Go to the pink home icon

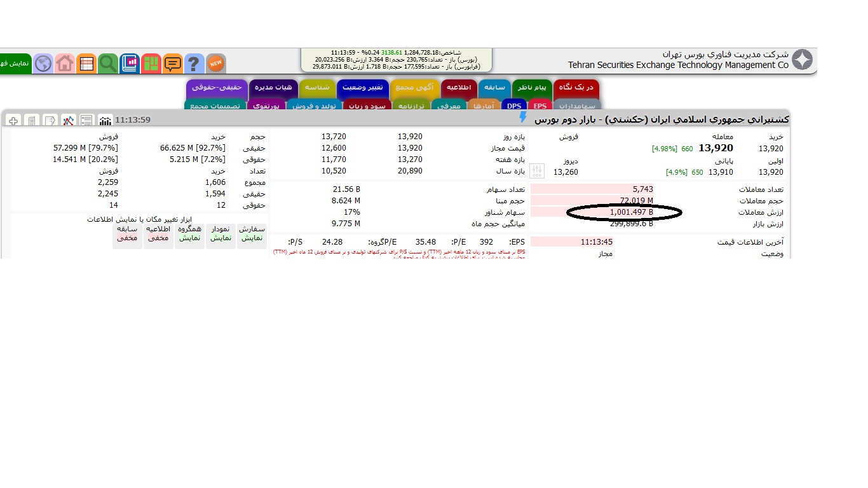click(65, 64)
